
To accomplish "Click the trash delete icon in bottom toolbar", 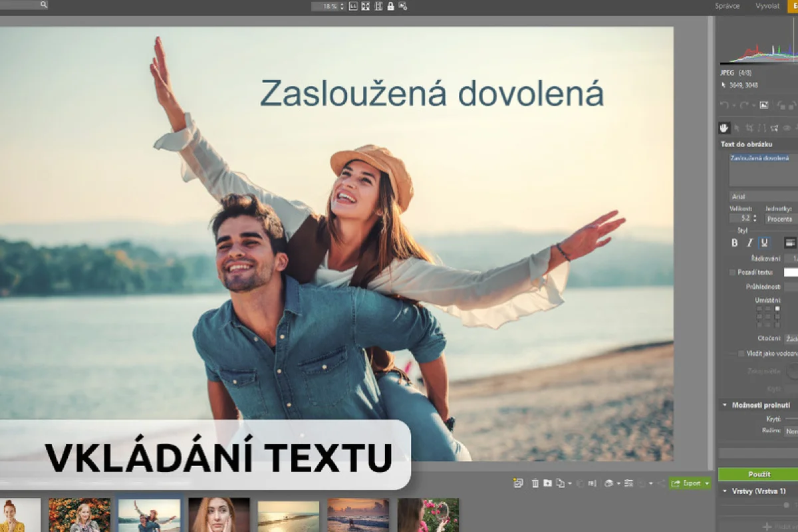I will click(x=535, y=483).
